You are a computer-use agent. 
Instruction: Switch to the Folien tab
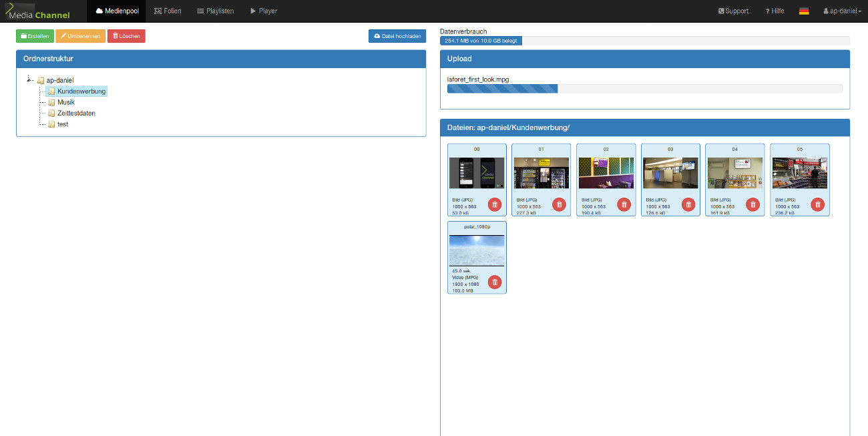click(x=168, y=11)
